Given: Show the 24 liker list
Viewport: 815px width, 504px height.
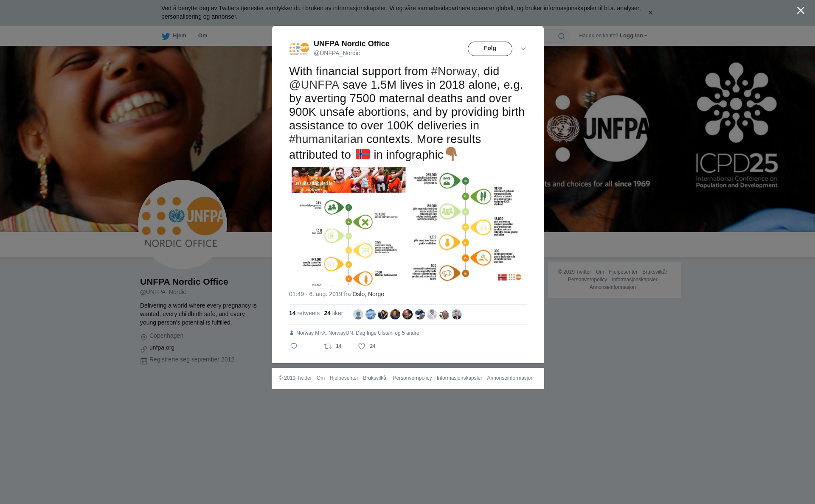Looking at the screenshot, I should pos(333,313).
